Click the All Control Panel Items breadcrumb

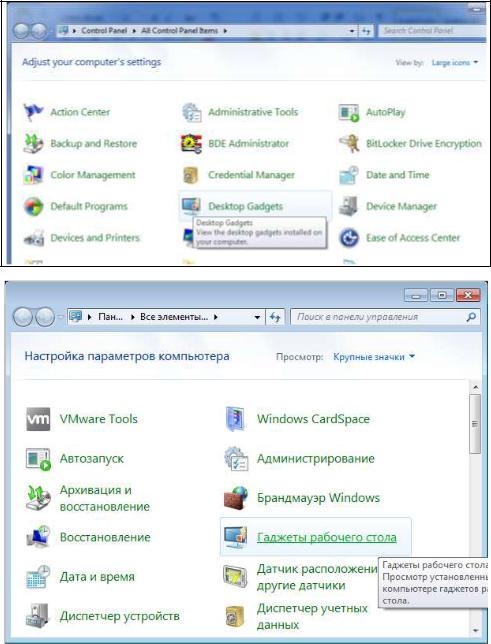tap(180, 30)
